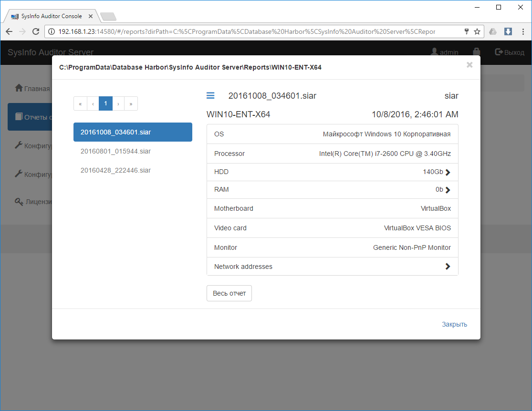
Task: Open Отчеты in the sidebar
Action: click(x=30, y=117)
